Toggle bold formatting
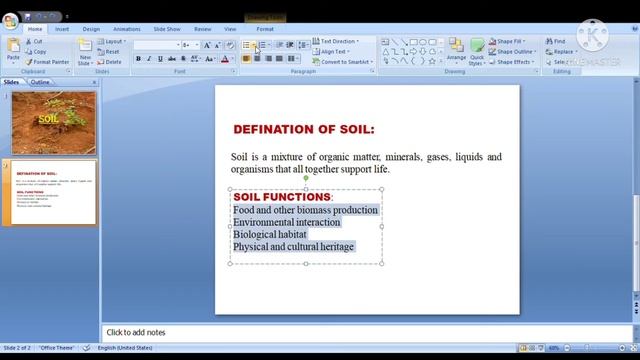 click(x=138, y=59)
